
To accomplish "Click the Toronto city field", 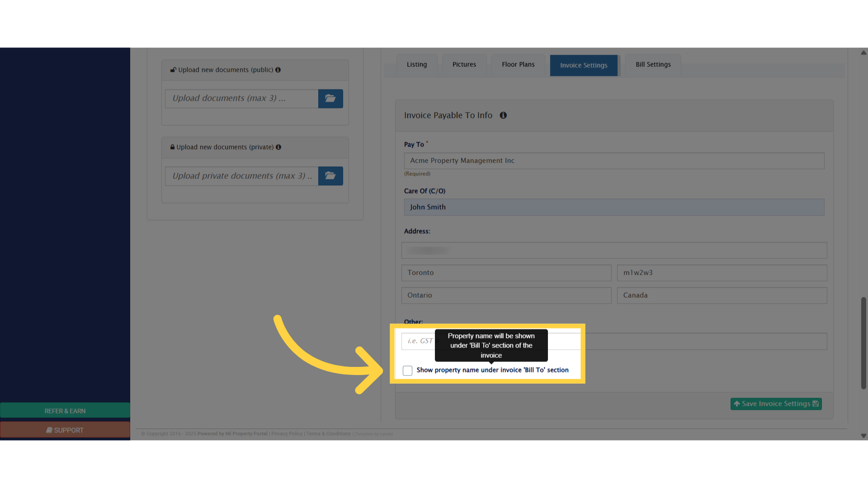I will coord(506,273).
